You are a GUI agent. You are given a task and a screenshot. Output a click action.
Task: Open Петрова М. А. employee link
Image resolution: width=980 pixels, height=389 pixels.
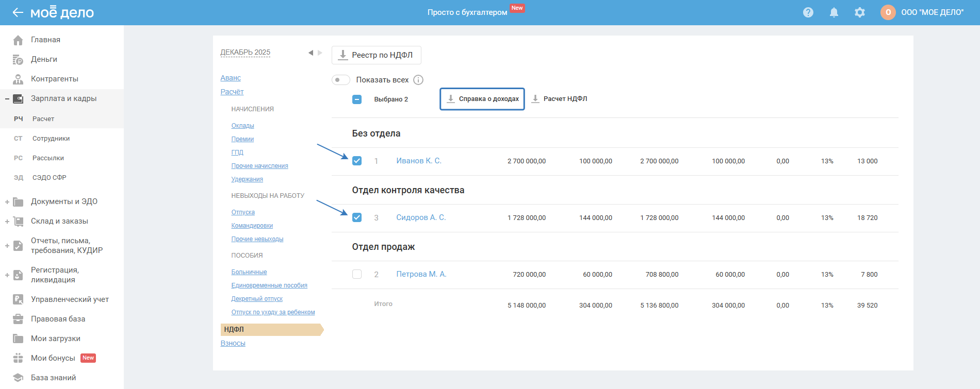(x=421, y=274)
